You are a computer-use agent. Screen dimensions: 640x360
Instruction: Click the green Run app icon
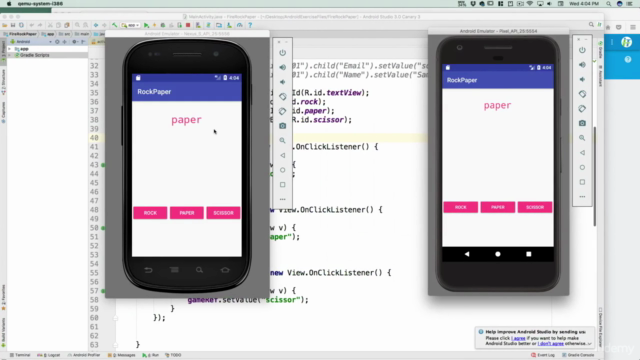147,25
